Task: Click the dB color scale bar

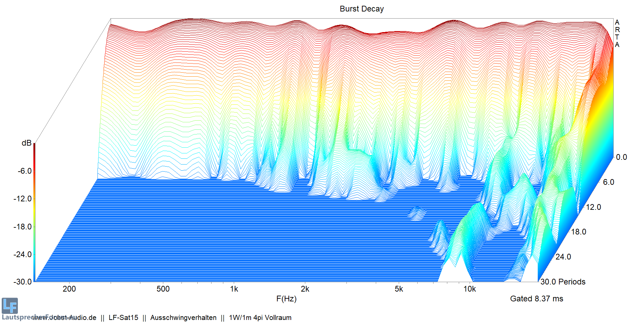Action: coord(34,212)
